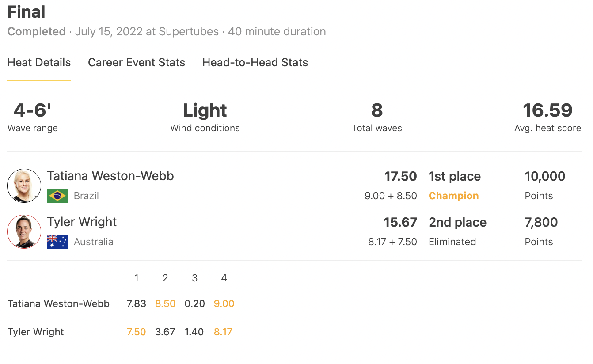
Task: Click the Brazil flag icon
Action: [57, 196]
